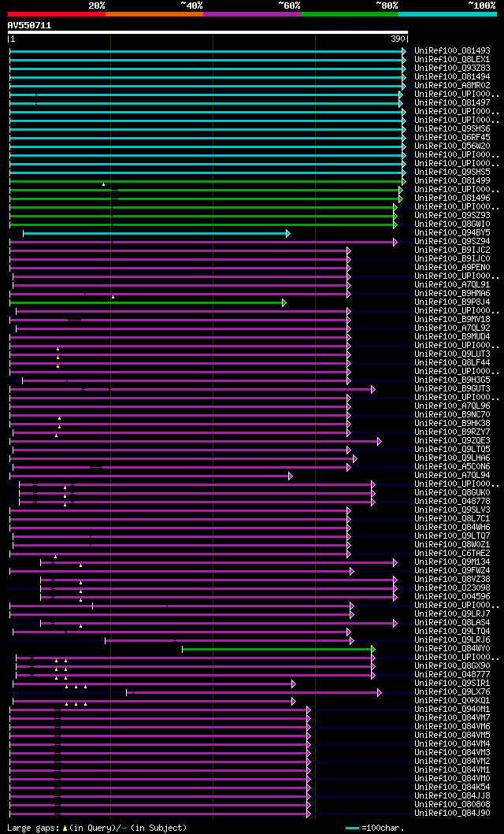This screenshot has width=504, height=834.
Task: Select the UniRef100_Q56W20 label
Action: click(453, 146)
